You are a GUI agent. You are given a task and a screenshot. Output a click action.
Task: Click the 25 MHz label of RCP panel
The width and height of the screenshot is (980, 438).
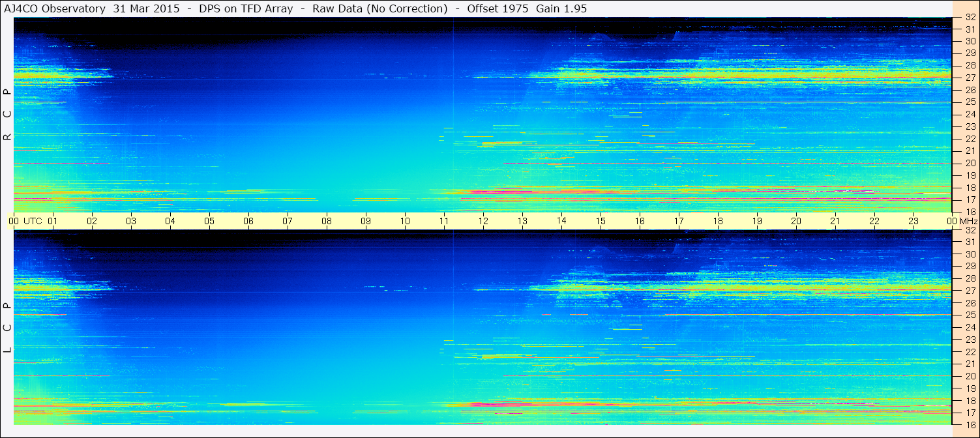[970, 102]
